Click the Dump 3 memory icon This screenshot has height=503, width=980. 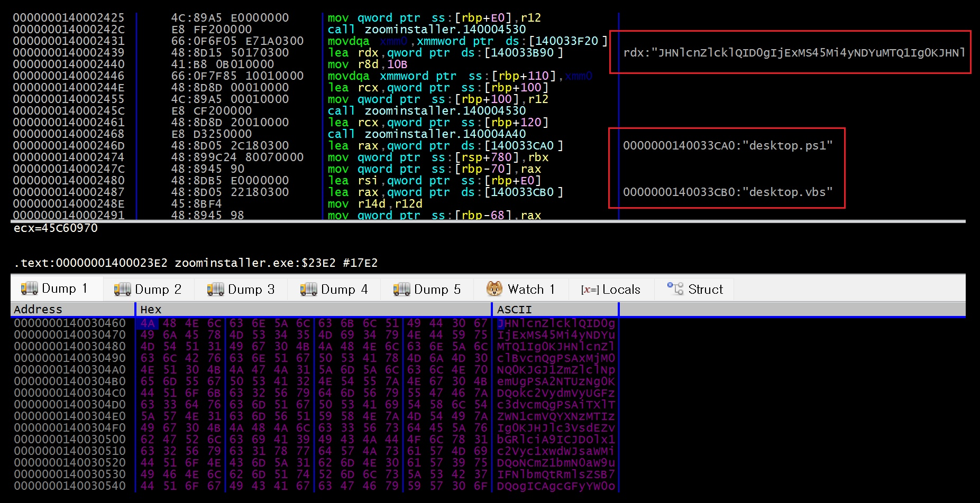tap(215, 289)
